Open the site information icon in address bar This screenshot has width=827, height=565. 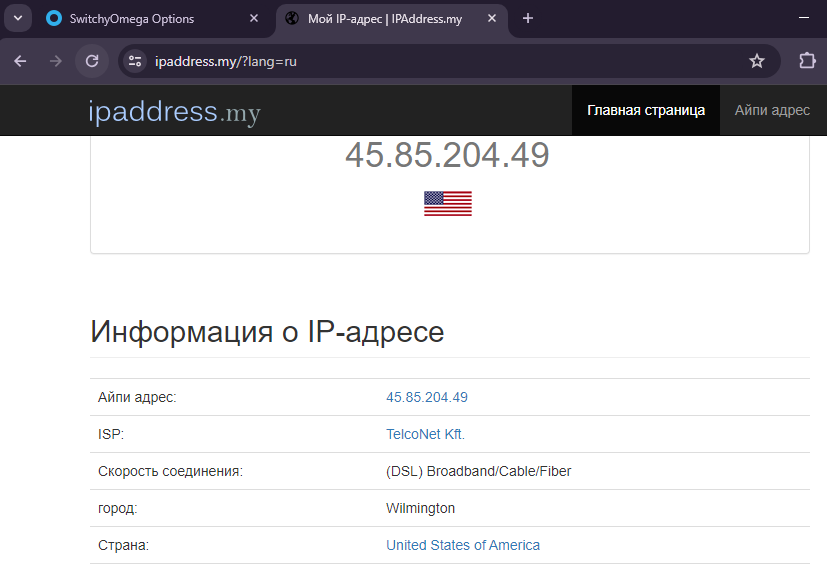pyautogui.click(x=135, y=61)
